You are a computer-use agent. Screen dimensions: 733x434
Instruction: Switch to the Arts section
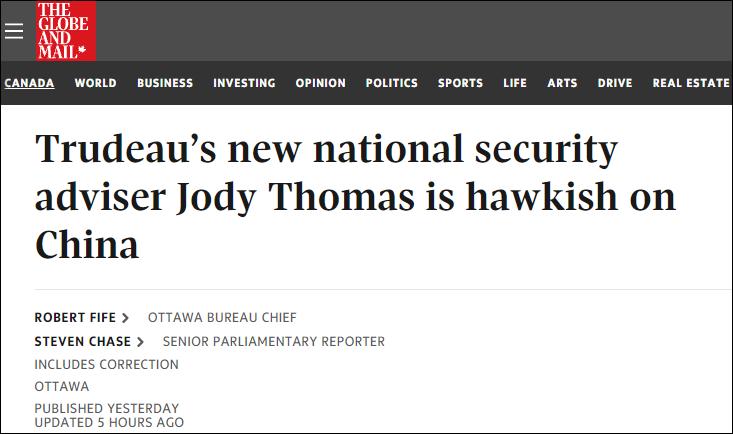562,83
